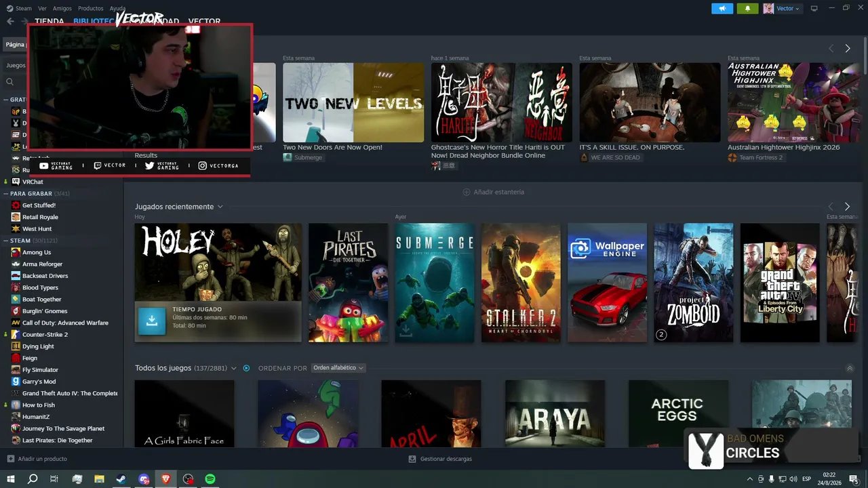Viewport: 868px width, 488px height.
Task: Select Boat Together in the sidebar
Action: point(41,300)
